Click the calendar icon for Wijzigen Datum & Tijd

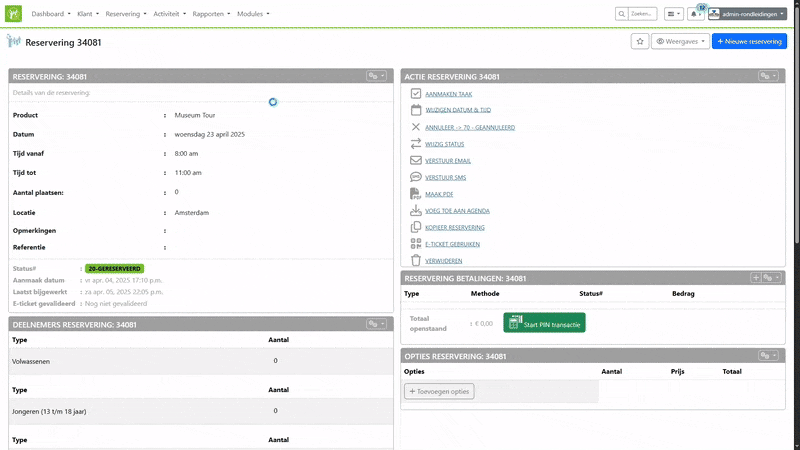(416, 110)
